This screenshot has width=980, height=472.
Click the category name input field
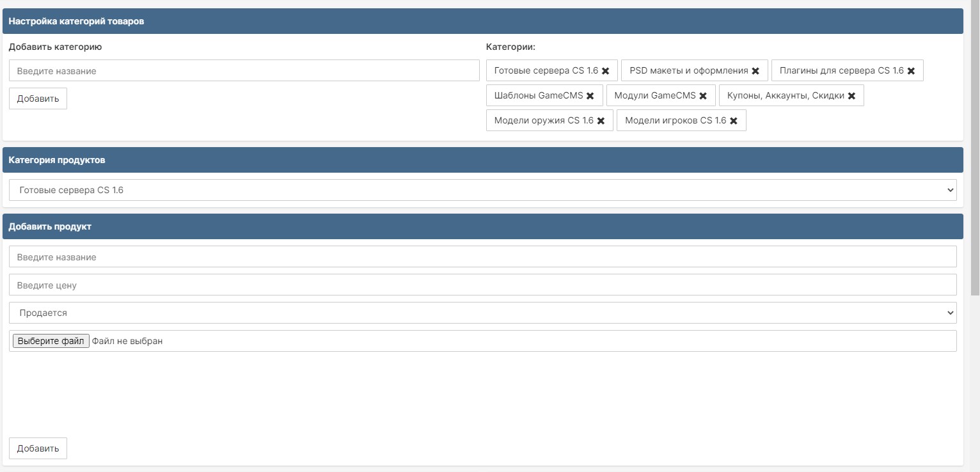(x=244, y=71)
